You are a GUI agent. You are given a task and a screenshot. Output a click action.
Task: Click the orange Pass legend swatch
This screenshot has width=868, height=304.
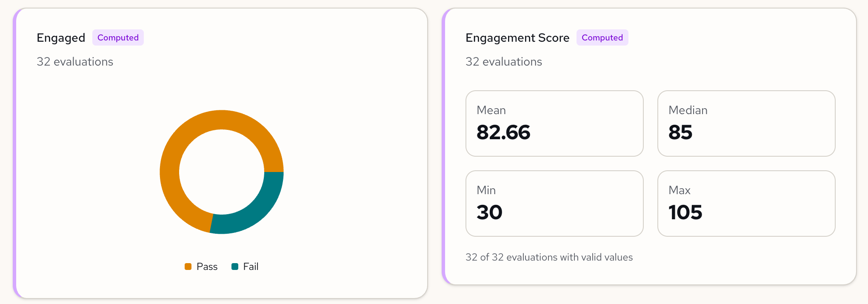tap(188, 267)
